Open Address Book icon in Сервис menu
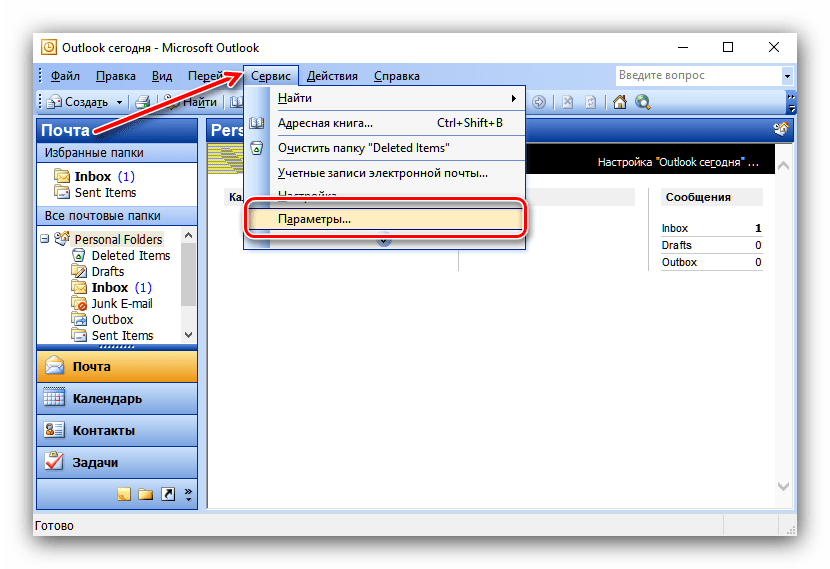830x569 pixels. (x=257, y=123)
